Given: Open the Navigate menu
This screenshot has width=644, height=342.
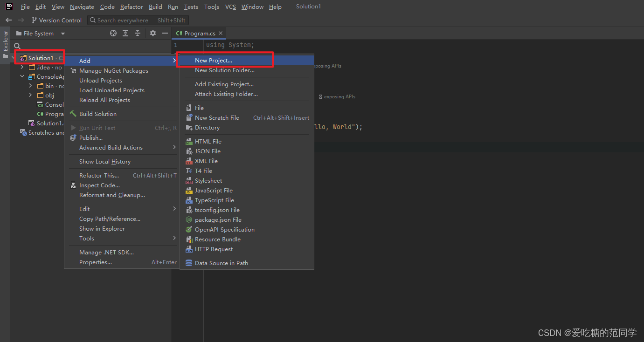Looking at the screenshot, I should (x=82, y=7).
